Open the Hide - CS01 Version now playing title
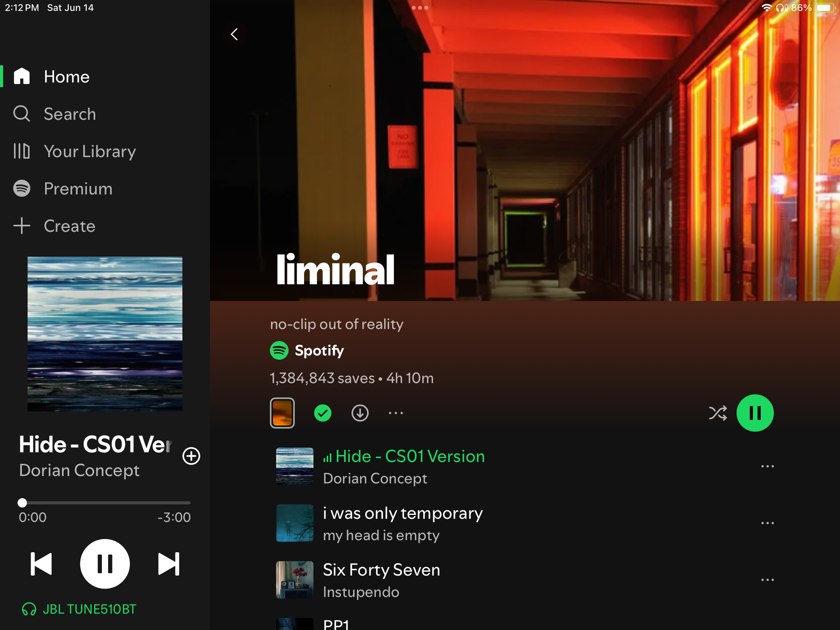Image resolution: width=840 pixels, height=630 pixels. point(95,444)
